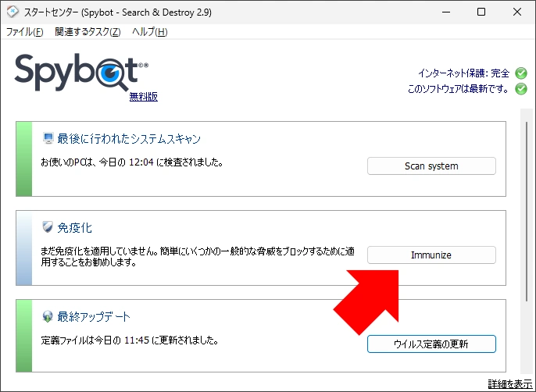Click the 最後に行われたシステムスキャン heading
The height and width of the screenshot is (392, 536).
129,139
